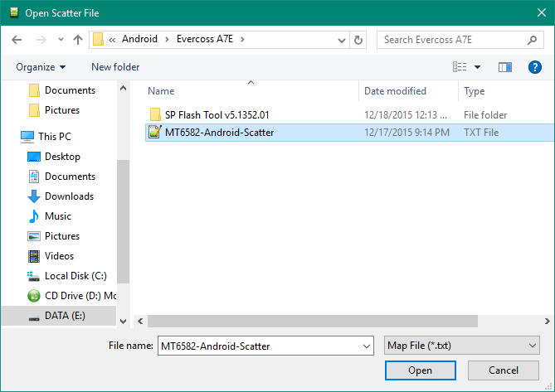The image size is (555, 392).
Task: Click the 12/17/2015 9:14 PM date cell
Action: click(x=407, y=133)
